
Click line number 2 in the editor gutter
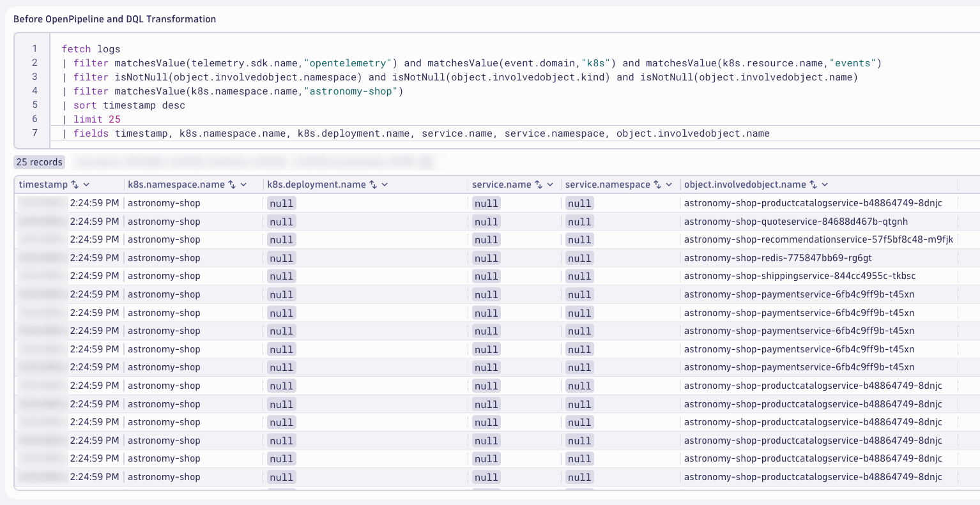click(34, 63)
